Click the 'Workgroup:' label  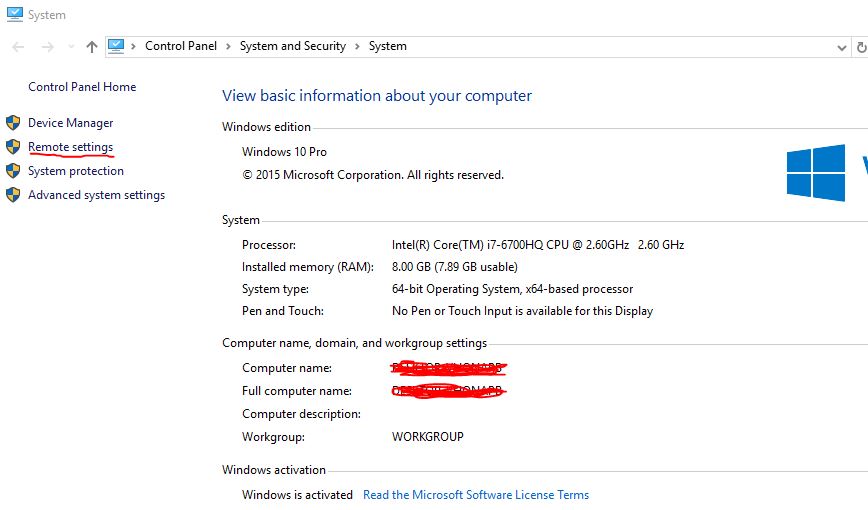[273, 437]
